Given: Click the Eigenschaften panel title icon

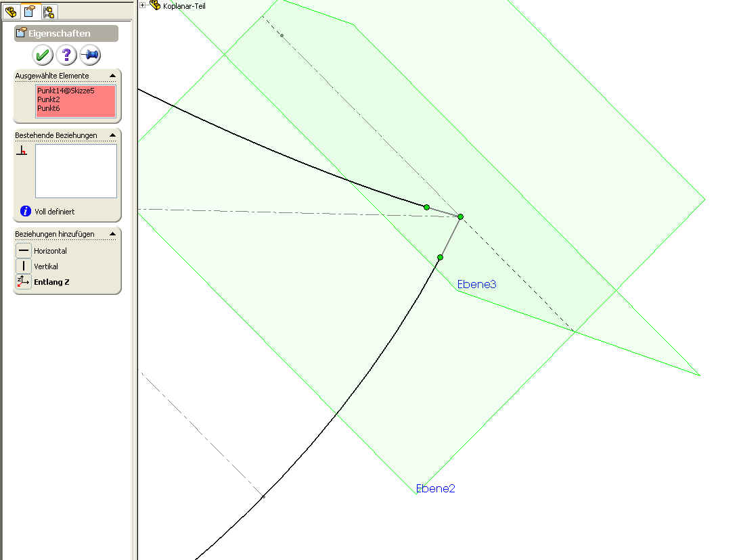Looking at the screenshot, I should coord(21,32).
